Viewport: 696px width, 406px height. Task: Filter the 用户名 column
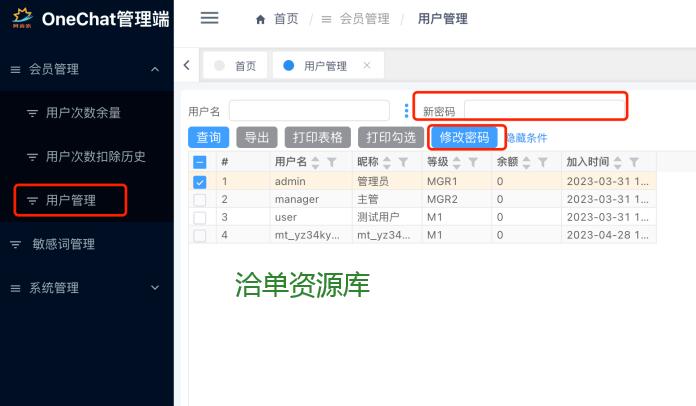(x=332, y=162)
